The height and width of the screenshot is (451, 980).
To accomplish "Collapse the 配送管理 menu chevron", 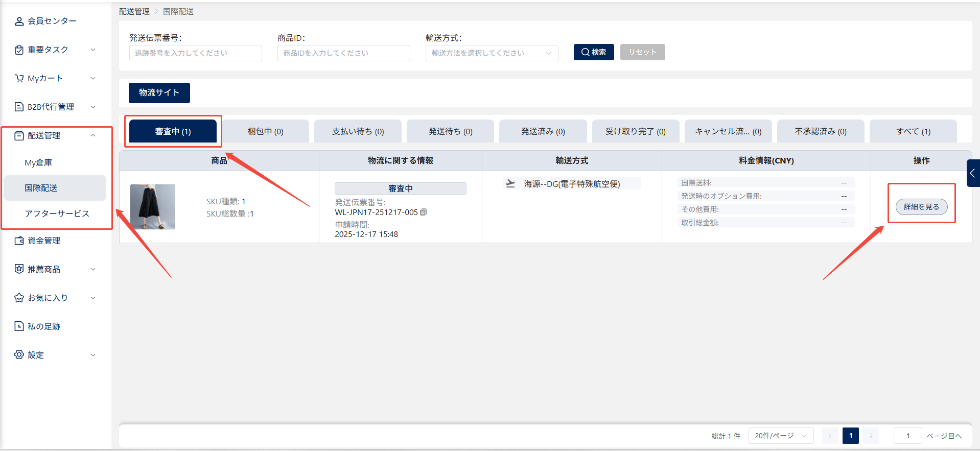I will (93, 135).
